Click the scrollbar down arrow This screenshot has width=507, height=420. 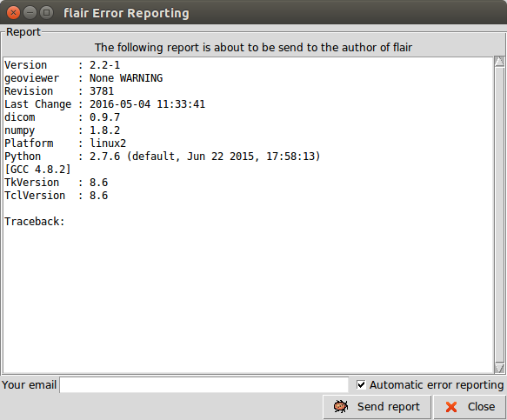499,369
